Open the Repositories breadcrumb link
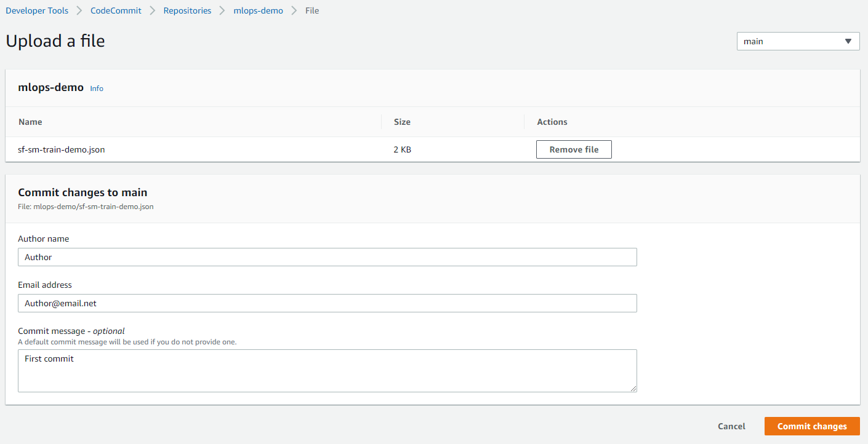Viewport: 868px width, 444px height. point(187,10)
